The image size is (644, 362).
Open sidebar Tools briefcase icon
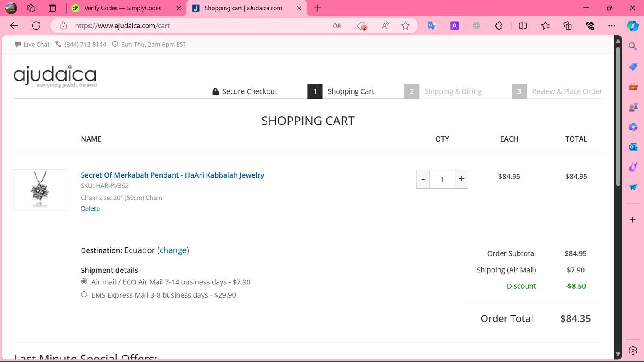[x=633, y=87]
